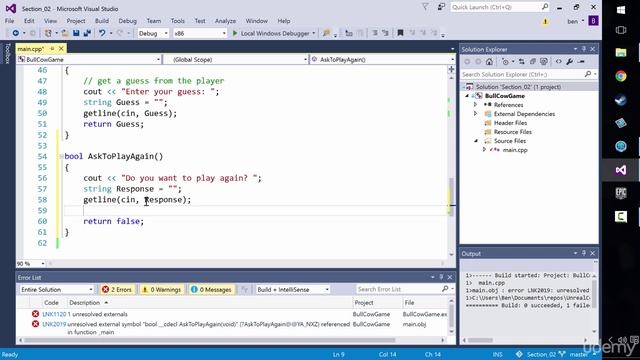Screen dimensions: 640x360
Task: Open the x86 platform dropdown
Action: click(x=200, y=33)
